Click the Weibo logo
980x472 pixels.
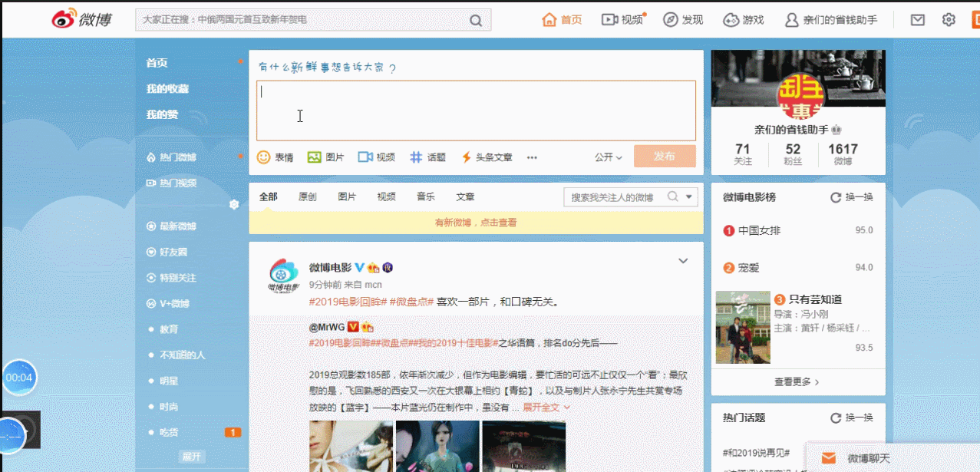coord(81,19)
